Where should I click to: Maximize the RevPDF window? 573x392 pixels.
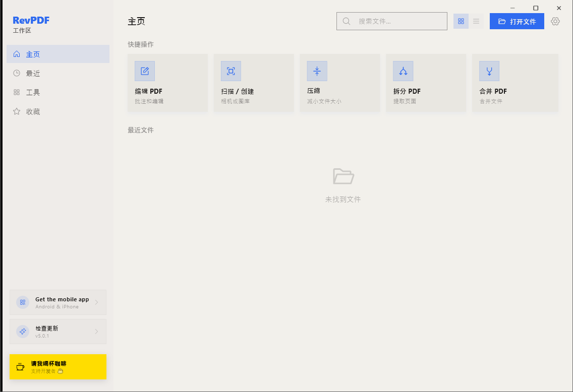click(536, 8)
